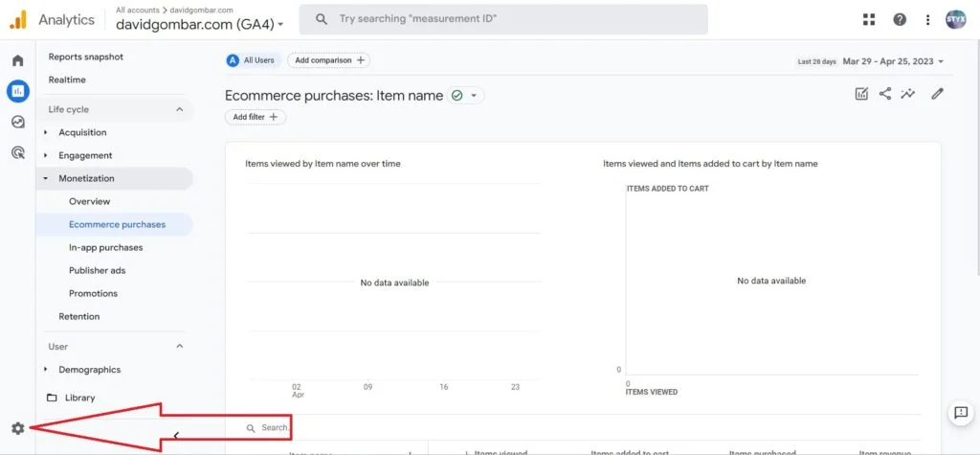Click the STYX account avatar
This screenshot has height=455, width=980.
[x=956, y=19]
